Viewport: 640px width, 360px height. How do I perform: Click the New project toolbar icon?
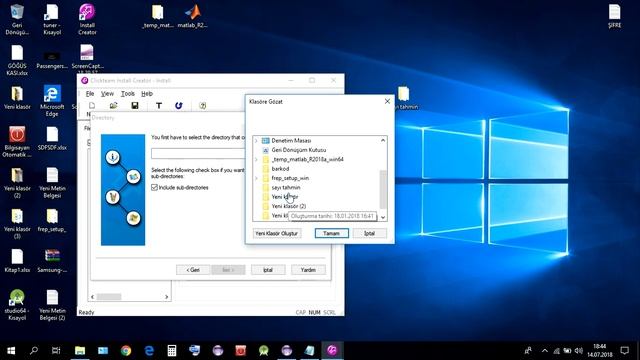92,106
